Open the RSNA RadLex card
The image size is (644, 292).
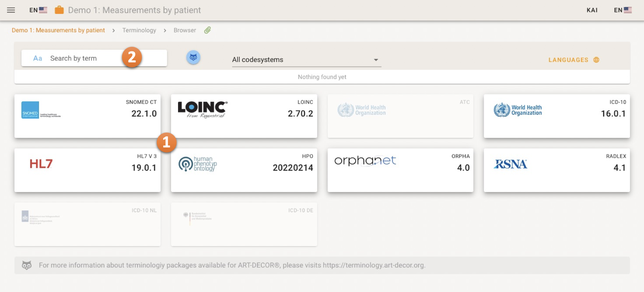point(556,170)
